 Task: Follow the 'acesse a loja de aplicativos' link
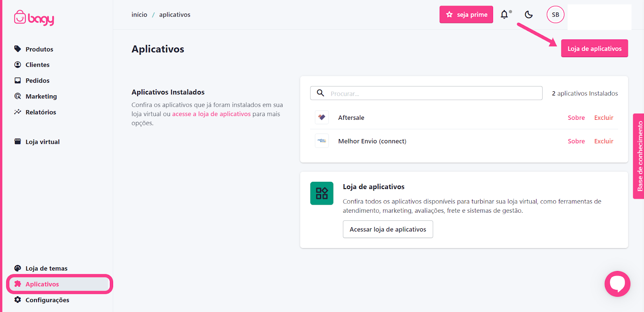coord(211,114)
